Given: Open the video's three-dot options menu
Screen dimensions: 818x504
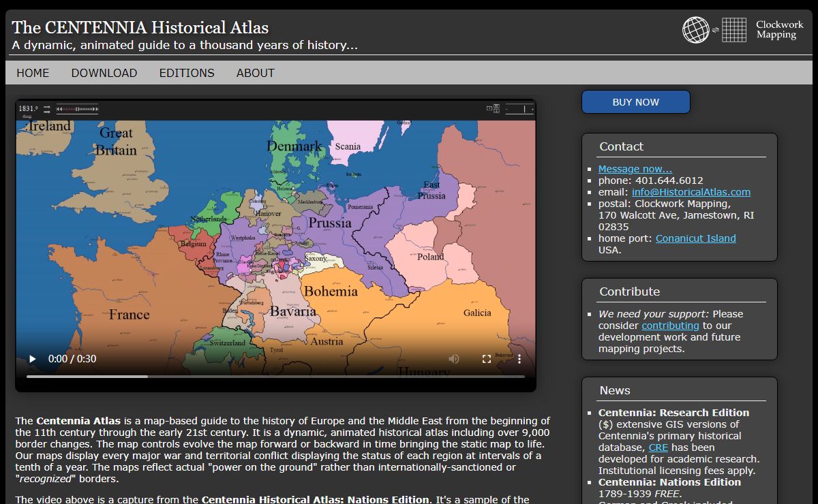Looking at the screenshot, I should [x=519, y=359].
